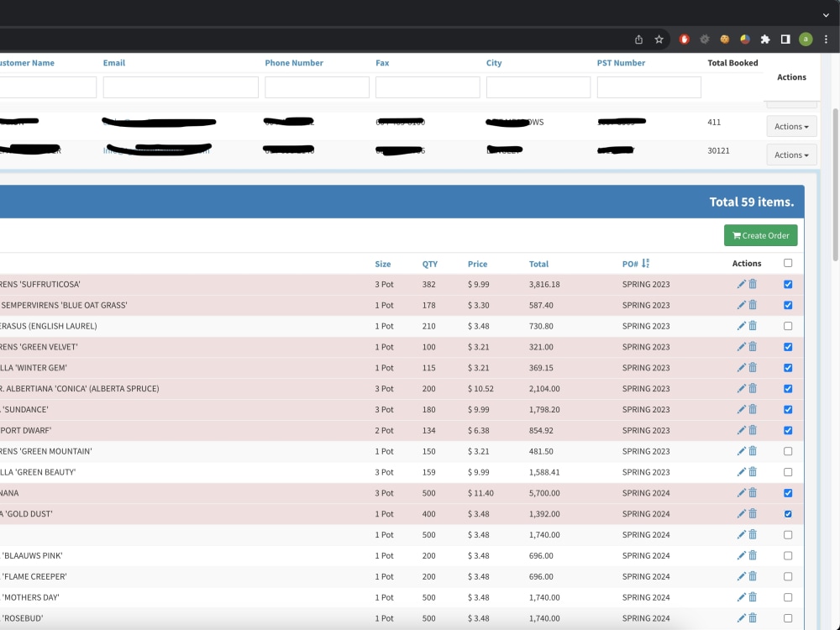Open the Actions dropdown for the first customer row
Viewport: 840px width, 630px height.
coord(790,126)
